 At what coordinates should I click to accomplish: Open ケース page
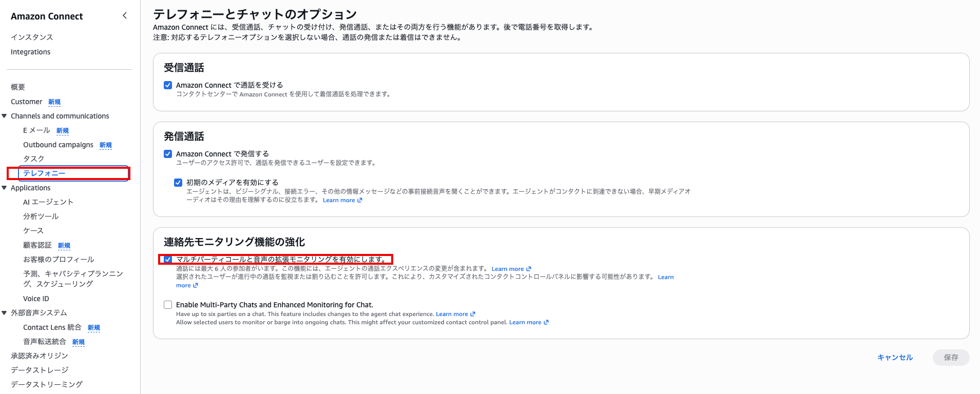pyautogui.click(x=33, y=231)
